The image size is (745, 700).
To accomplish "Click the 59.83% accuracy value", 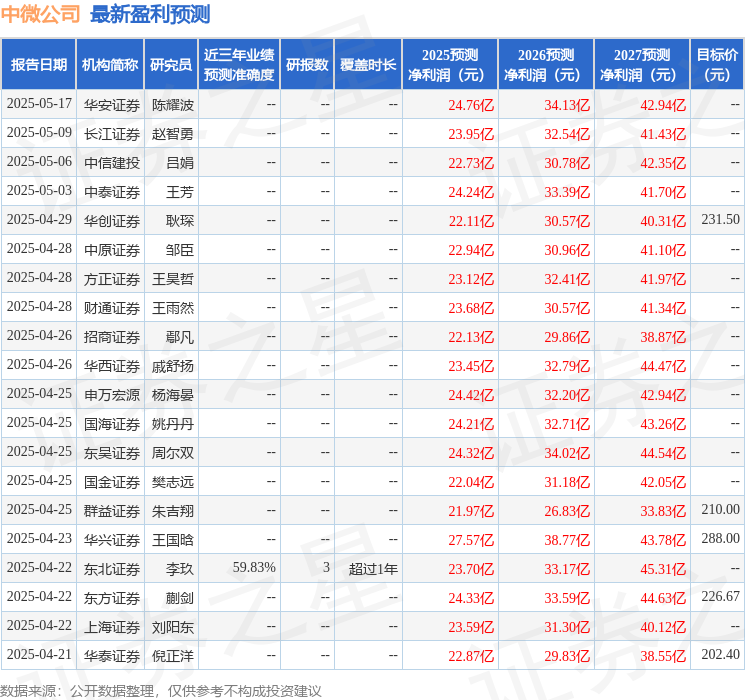I will [254, 567].
